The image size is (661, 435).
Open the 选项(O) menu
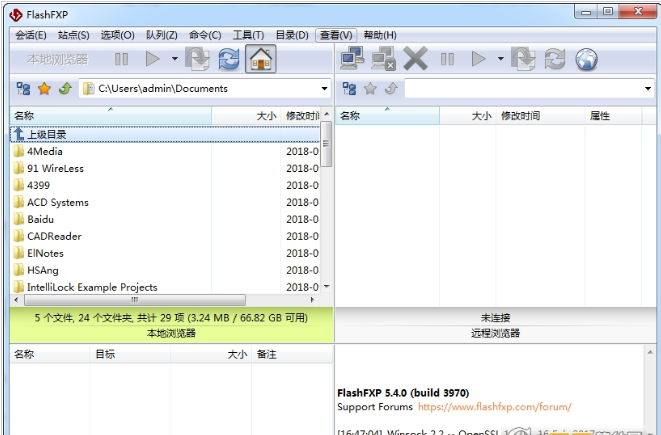[x=118, y=35]
